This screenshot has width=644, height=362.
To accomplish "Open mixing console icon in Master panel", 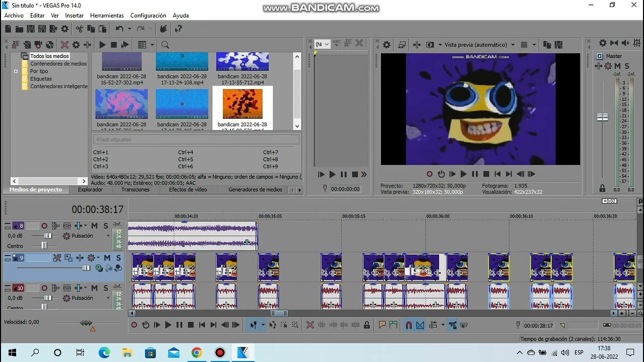I will pos(637,44).
